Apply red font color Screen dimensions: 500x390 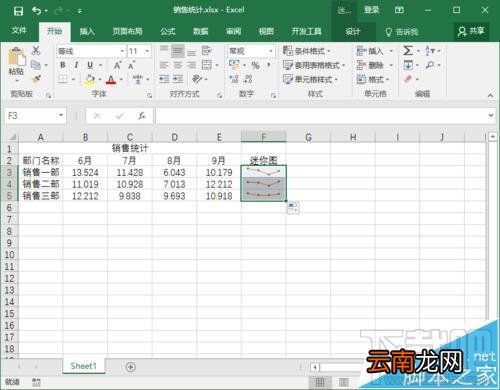pos(111,79)
